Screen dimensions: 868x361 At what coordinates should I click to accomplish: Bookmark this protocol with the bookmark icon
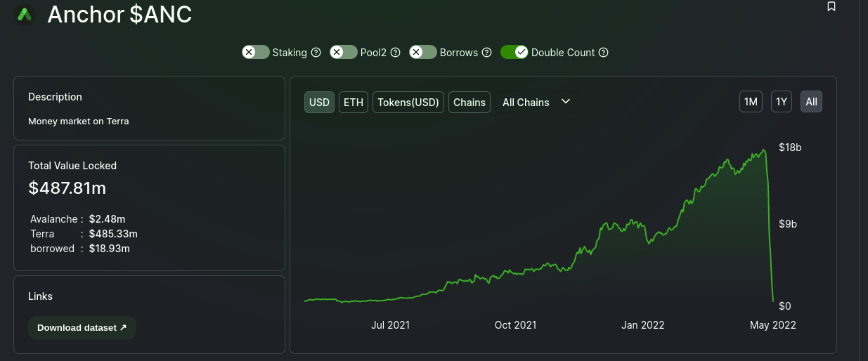831,6
